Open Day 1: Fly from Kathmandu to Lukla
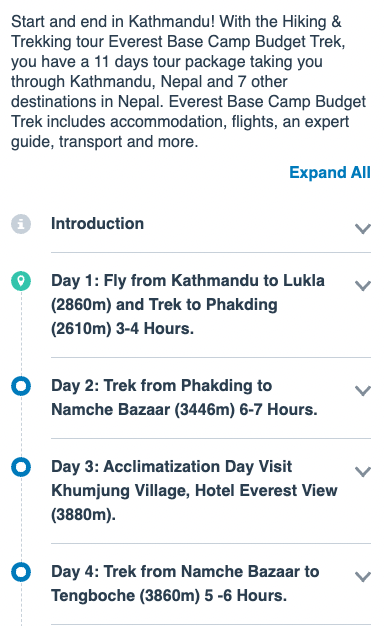 point(188,305)
